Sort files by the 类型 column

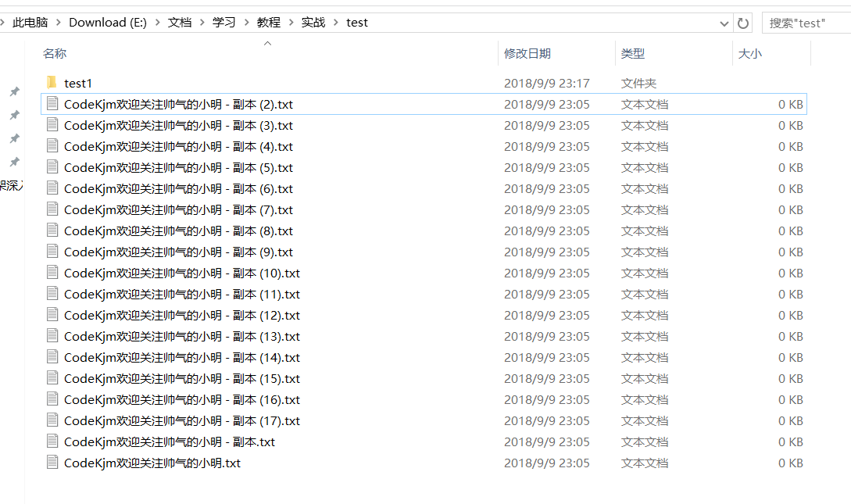click(633, 53)
